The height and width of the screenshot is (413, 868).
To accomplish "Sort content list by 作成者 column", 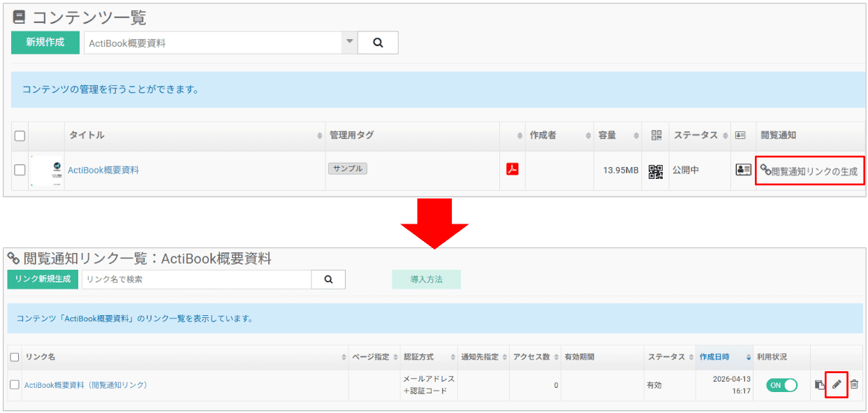I will click(x=559, y=136).
